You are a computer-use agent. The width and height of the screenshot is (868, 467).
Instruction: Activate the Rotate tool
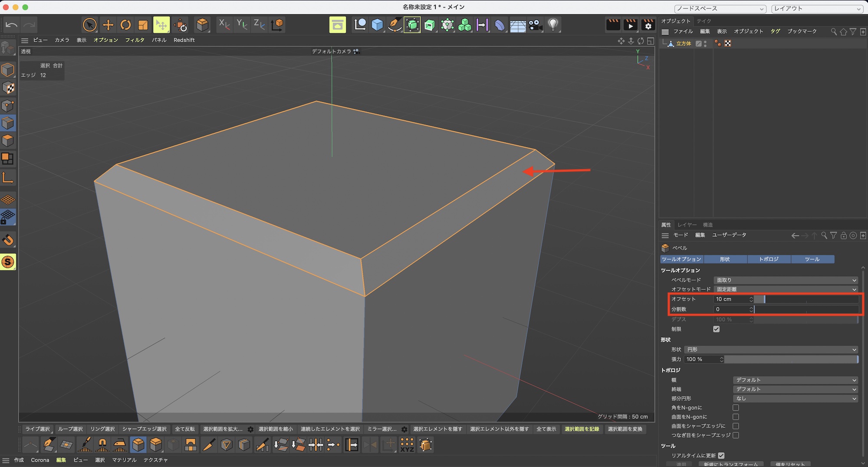[125, 25]
